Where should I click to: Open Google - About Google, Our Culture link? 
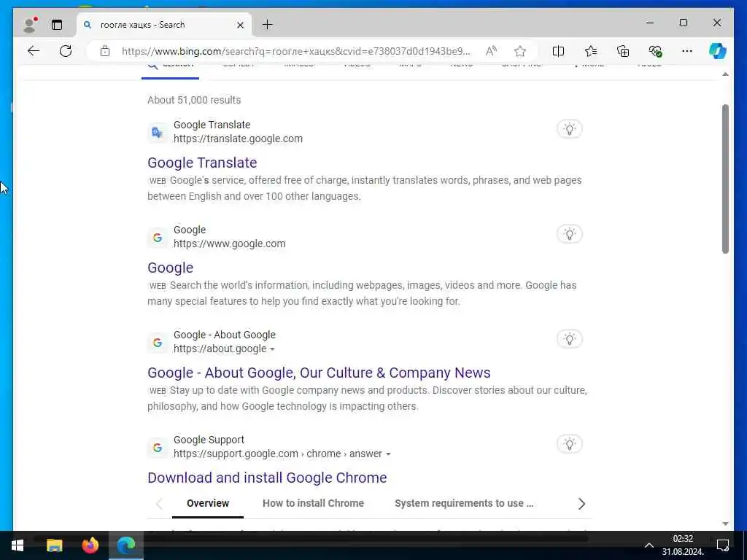coord(319,373)
